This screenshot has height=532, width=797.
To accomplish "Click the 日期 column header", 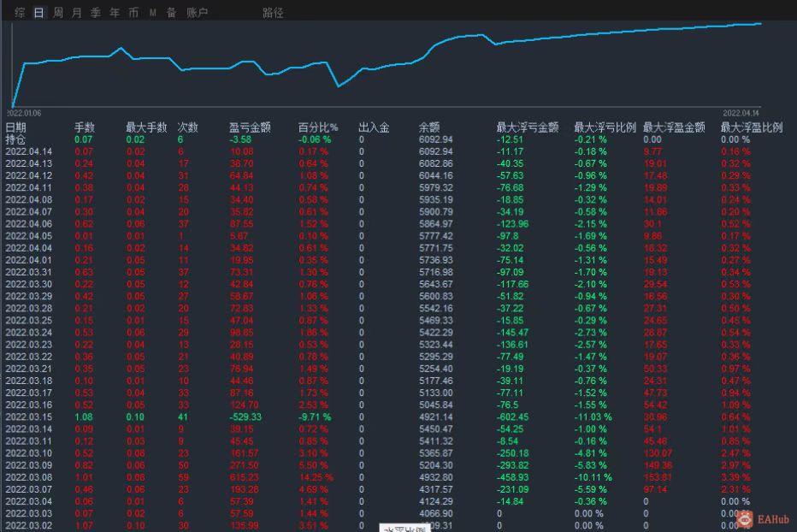I will [15, 127].
